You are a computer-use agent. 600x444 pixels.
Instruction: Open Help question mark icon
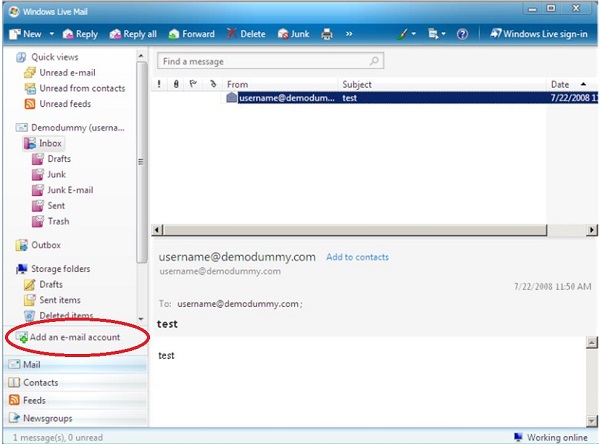coord(462,34)
